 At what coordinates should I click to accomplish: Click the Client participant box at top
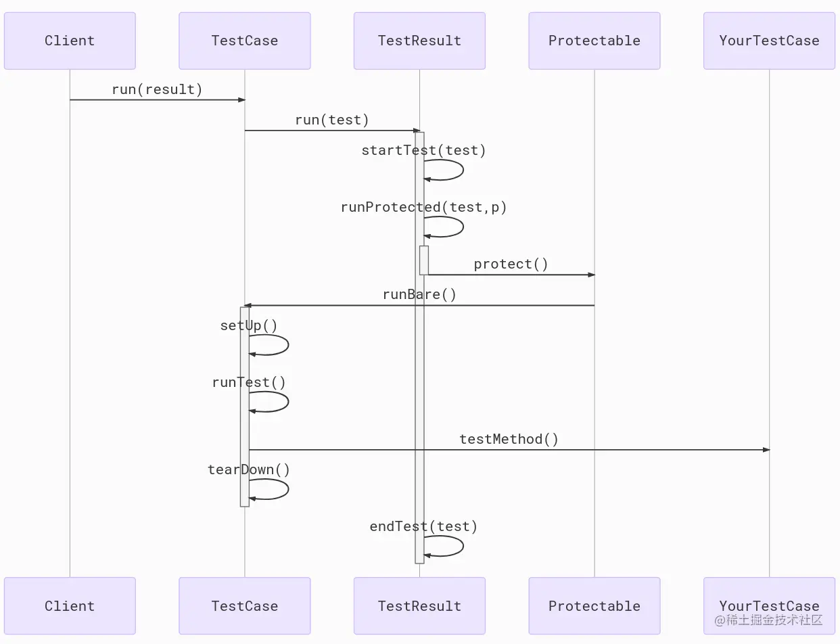pos(70,41)
